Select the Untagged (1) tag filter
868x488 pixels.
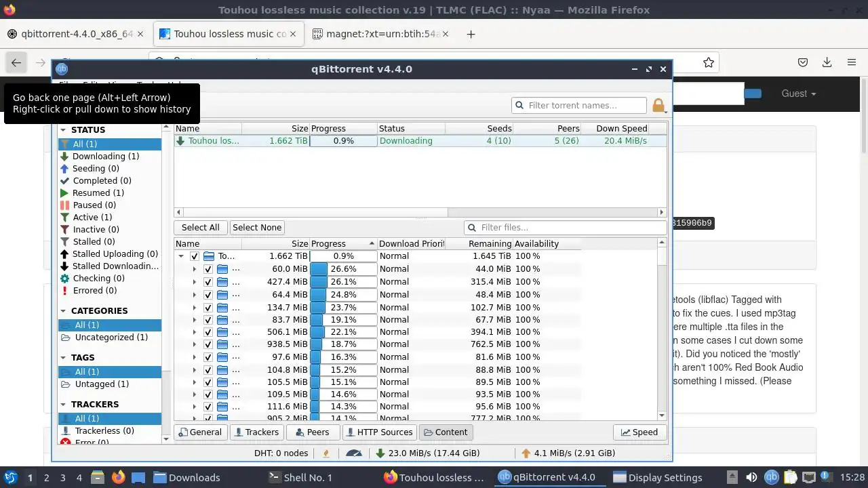[x=110, y=384]
